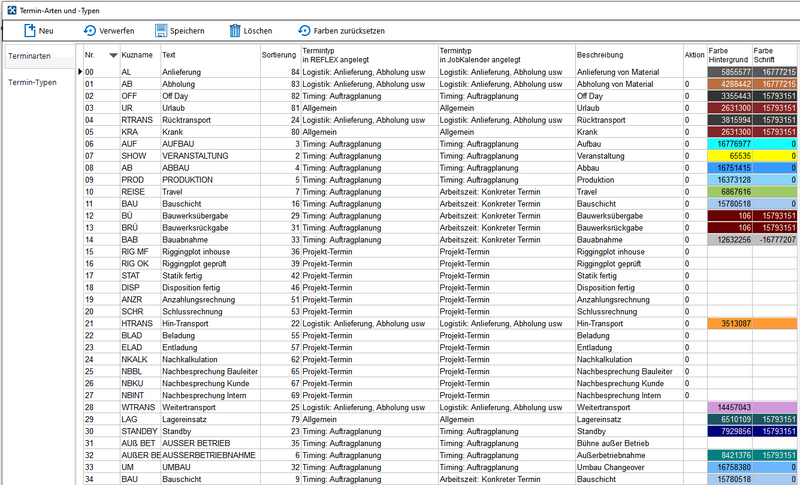Select the 'Nachkalkulation' text cell
This screenshot has width=800, height=485.
point(211,360)
